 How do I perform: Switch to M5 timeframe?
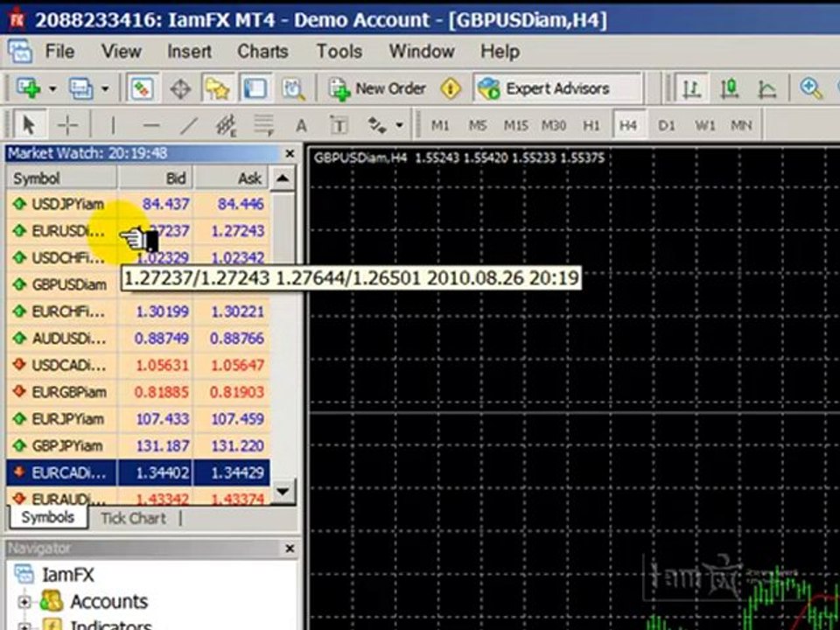(478, 125)
